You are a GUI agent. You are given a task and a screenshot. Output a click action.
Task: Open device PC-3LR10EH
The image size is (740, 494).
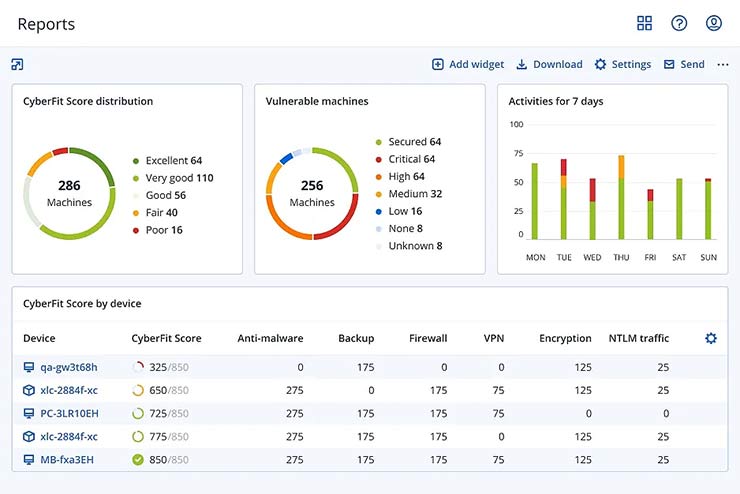coord(69,414)
